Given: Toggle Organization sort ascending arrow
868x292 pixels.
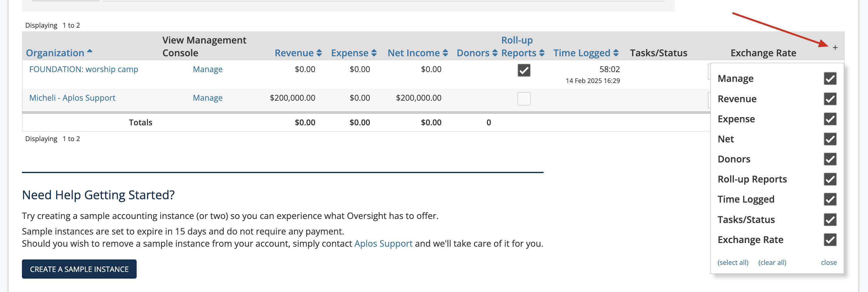Looking at the screenshot, I should pos(89,51).
